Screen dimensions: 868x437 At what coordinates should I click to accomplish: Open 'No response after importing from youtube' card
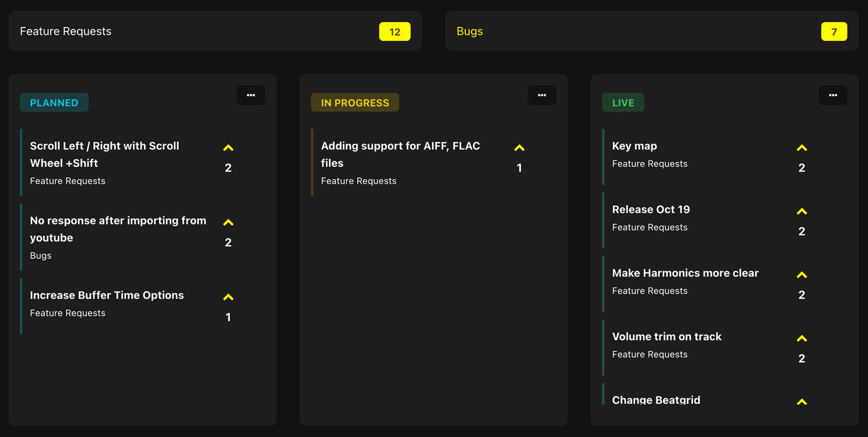(x=118, y=229)
